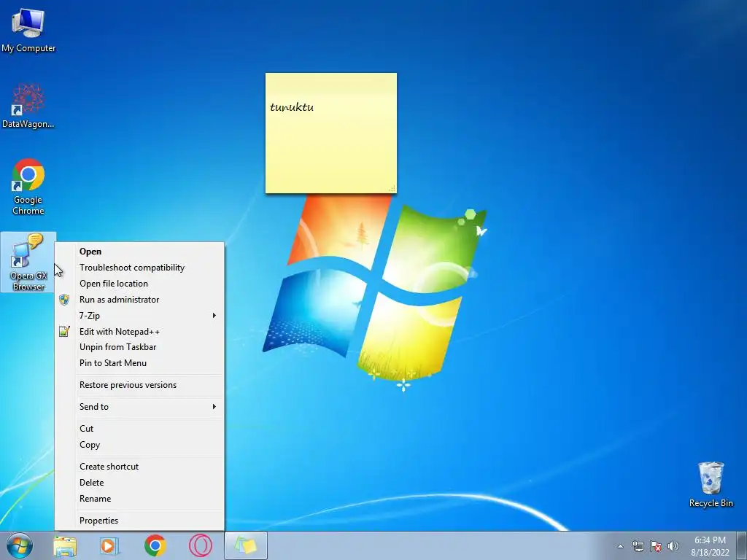Open the Action Center flag icon
Image resolution: width=747 pixels, height=560 pixels.
click(656, 546)
